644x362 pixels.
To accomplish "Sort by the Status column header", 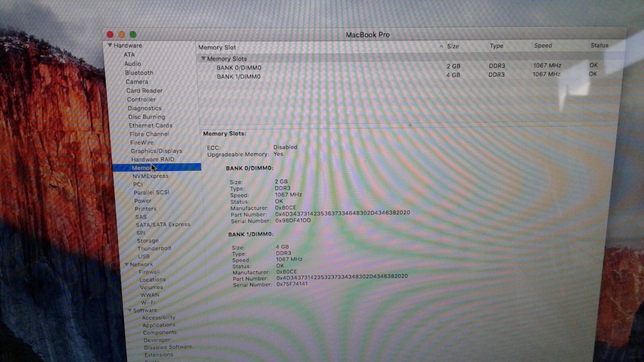I will click(599, 45).
